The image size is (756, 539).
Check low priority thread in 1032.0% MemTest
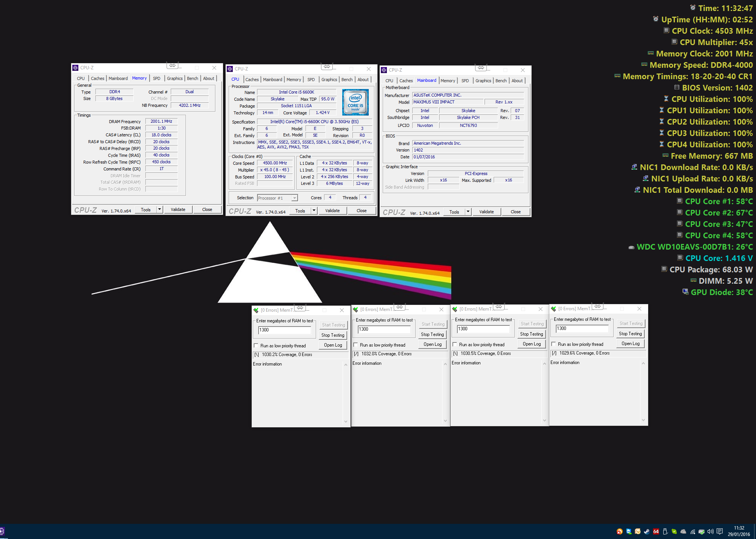pos(355,345)
